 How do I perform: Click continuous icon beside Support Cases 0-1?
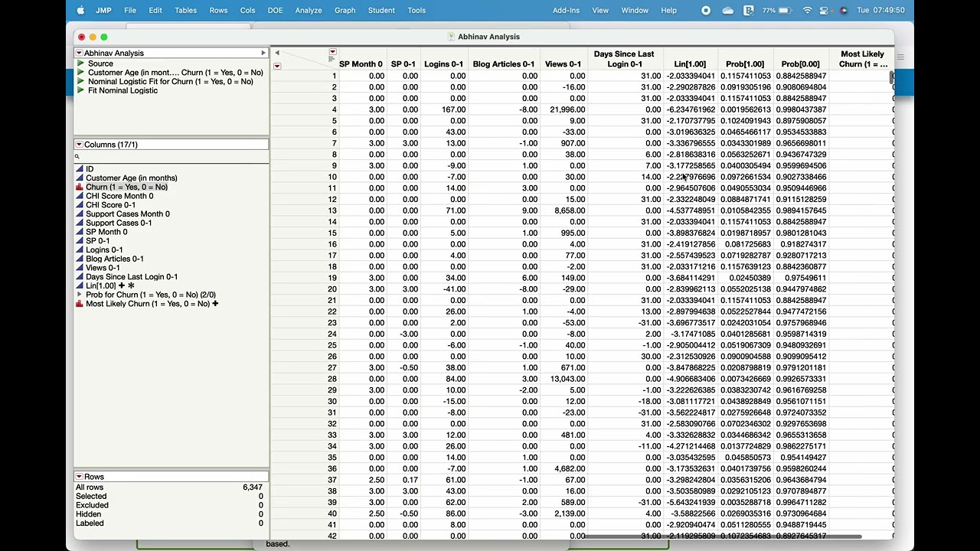pos(79,223)
